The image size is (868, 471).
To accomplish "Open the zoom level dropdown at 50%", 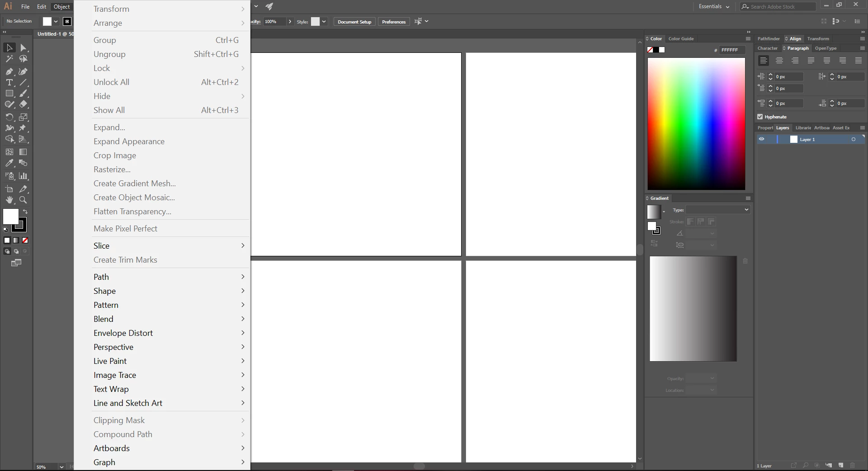I will coord(61,467).
